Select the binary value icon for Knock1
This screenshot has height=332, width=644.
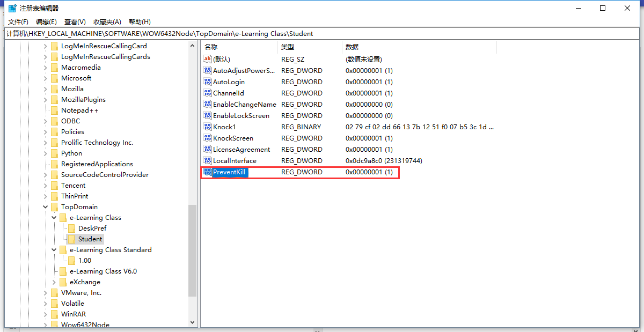pyautogui.click(x=208, y=127)
